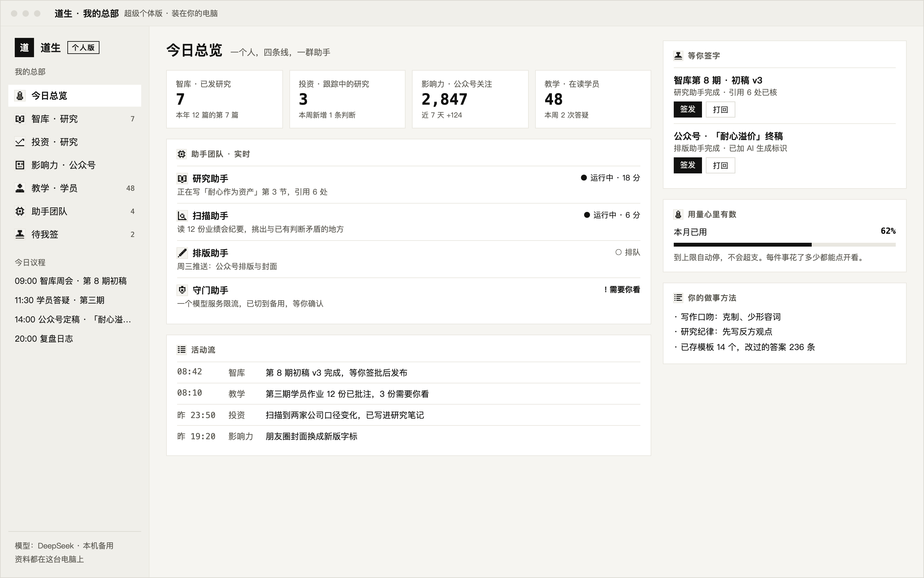Click the 道 logo square in sidebar
This screenshot has width=924, height=578.
(x=24, y=48)
